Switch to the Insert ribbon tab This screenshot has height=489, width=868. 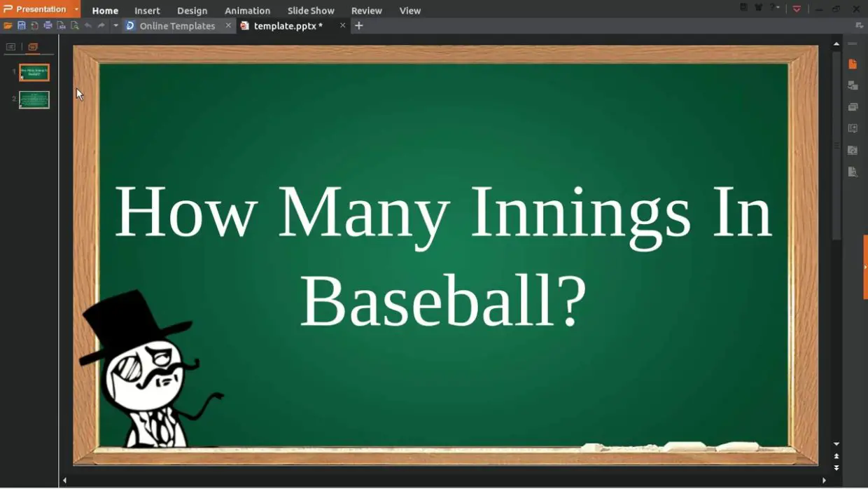[x=147, y=10]
